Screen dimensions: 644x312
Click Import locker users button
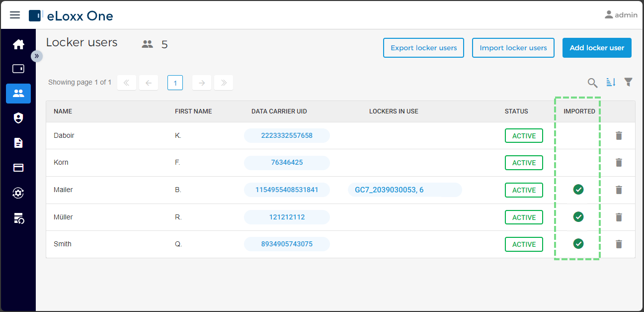pyautogui.click(x=513, y=48)
